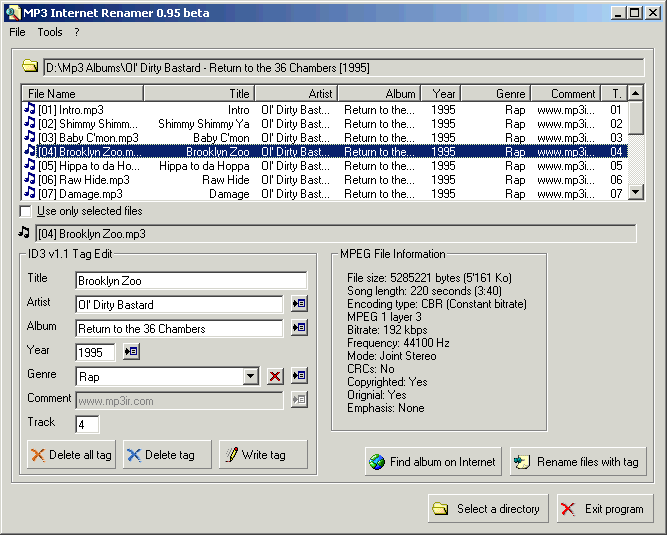Sort by the File Name column header
The height and width of the screenshot is (535, 667).
[83, 94]
